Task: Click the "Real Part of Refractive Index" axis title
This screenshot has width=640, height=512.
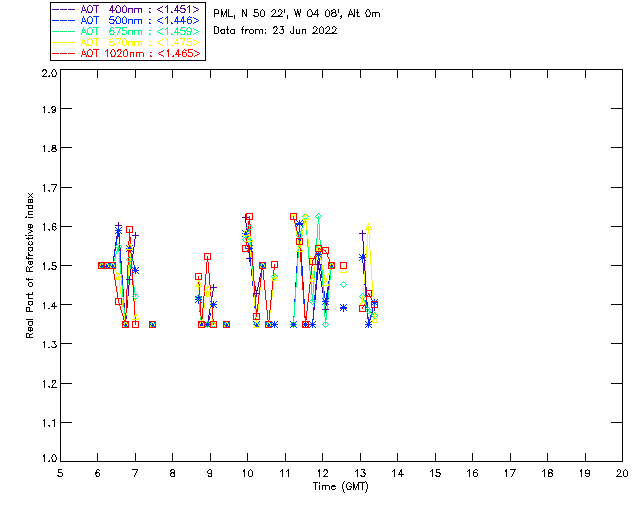Action: coord(32,265)
